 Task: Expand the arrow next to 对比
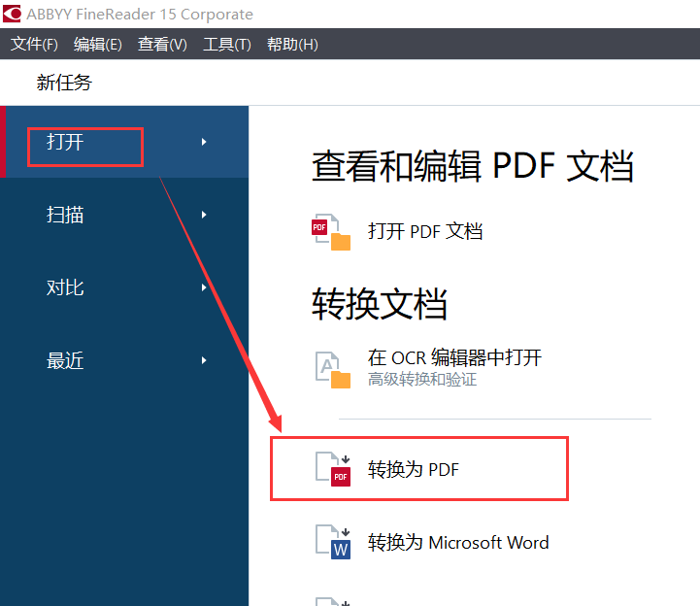[204, 287]
